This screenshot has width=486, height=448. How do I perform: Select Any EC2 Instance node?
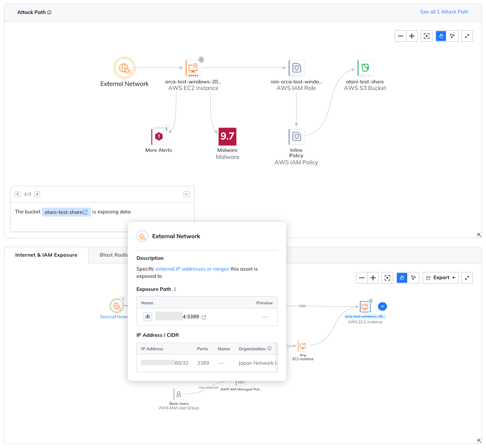(x=303, y=346)
